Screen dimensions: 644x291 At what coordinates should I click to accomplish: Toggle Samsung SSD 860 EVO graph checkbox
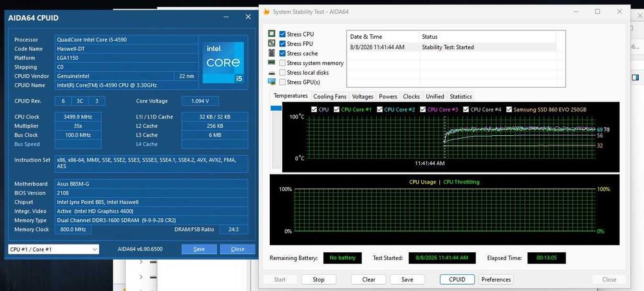click(509, 109)
